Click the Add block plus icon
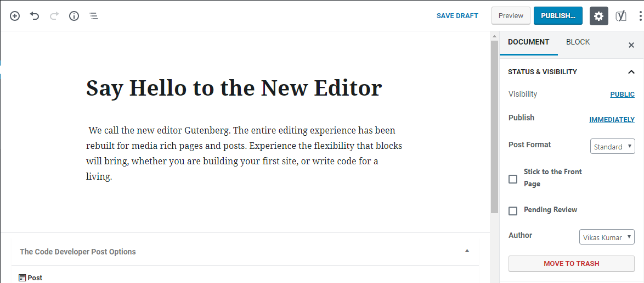Viewport: 644px width, 283px height. pyautogui.click(x=15, y=16)
